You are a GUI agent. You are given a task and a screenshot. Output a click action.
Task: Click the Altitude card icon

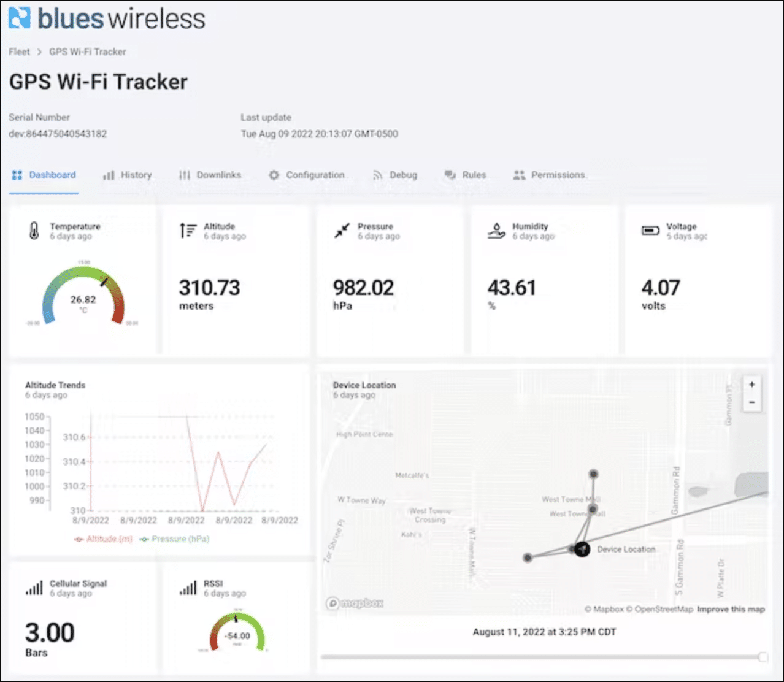click(188, 230)
